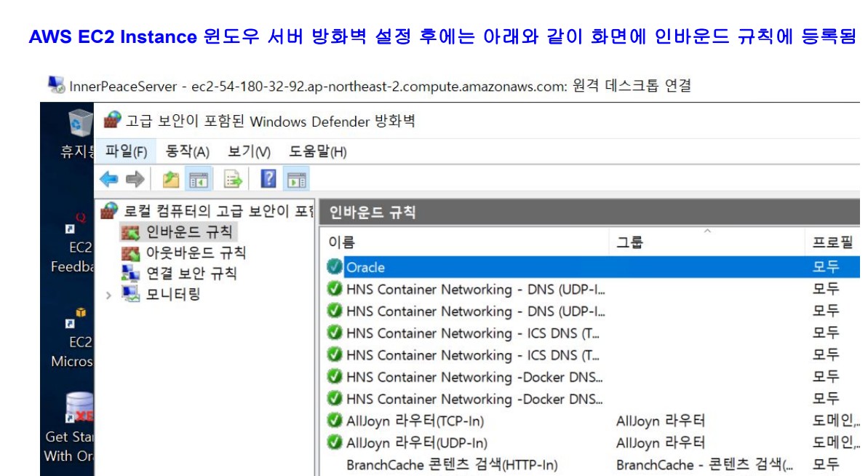
Task: Click the AllJoyn 라우터(UDP-In) green check icon
Action: click(335, 442)
